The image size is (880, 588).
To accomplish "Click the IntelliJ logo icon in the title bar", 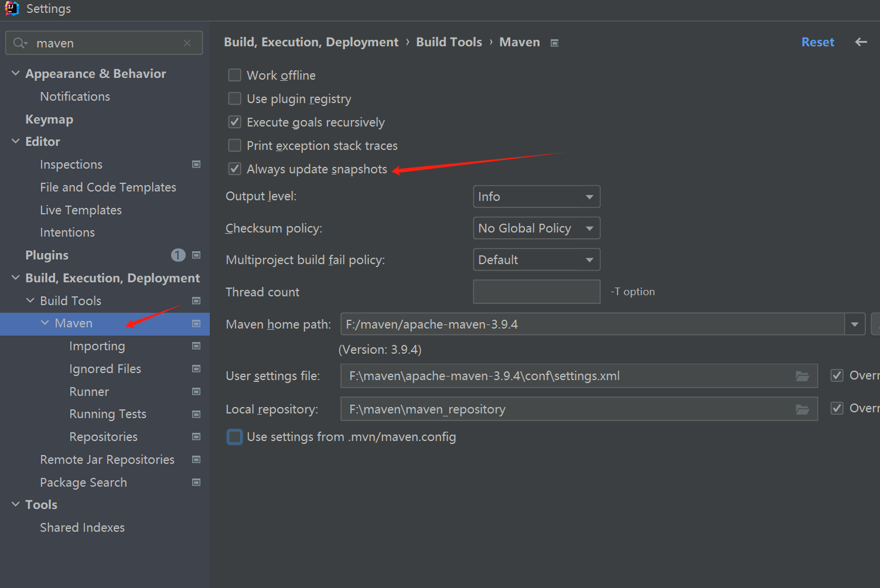I will (12, 8).
